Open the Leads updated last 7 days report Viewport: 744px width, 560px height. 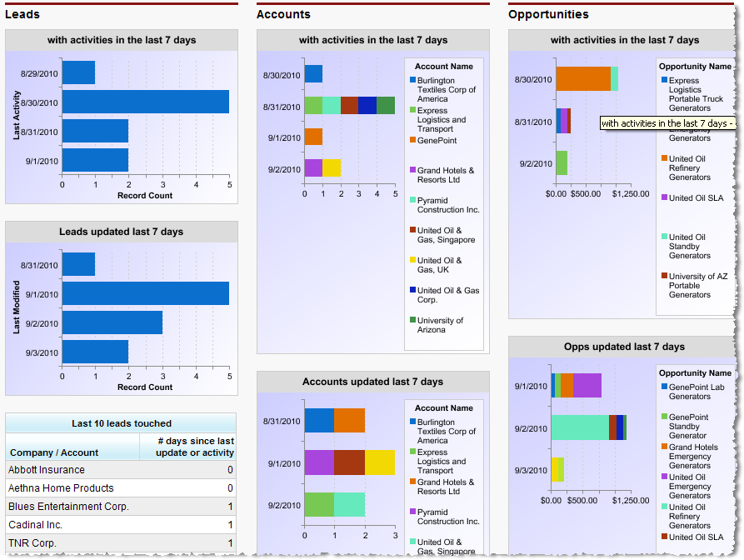click(122, 232)
